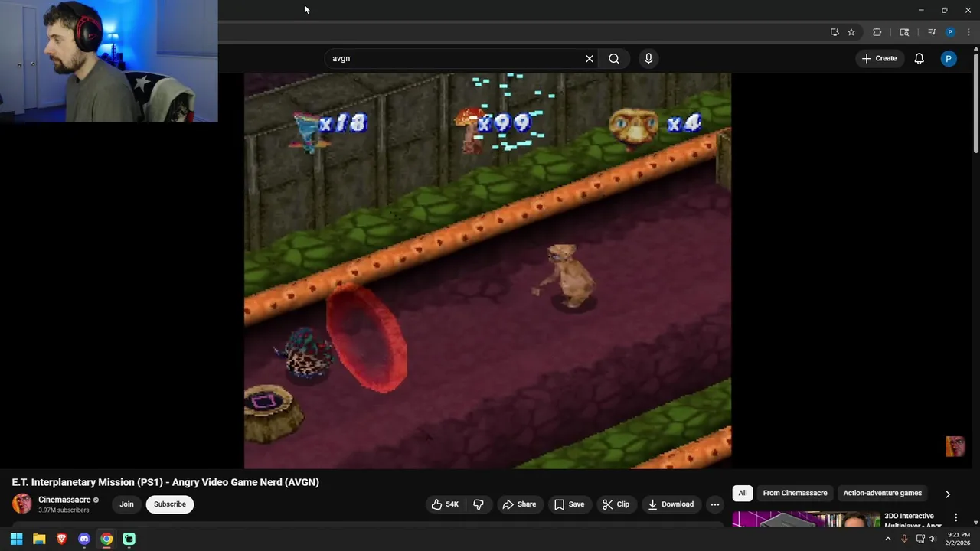Viewport: 980px width, 551px height.
Task: Select the From Cinemassacre chip
Action: point(795,493)
